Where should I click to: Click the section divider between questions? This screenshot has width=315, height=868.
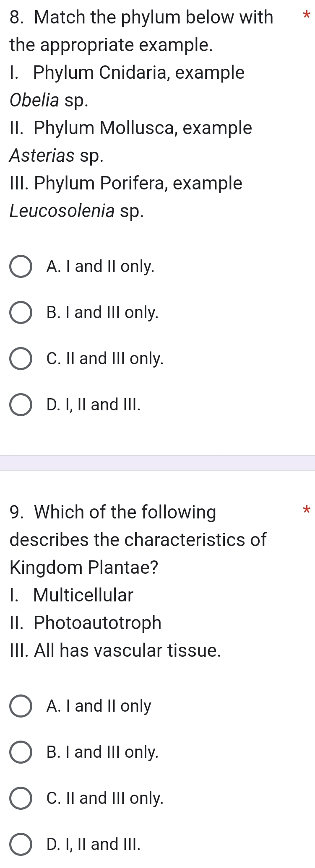pos(157,462)
